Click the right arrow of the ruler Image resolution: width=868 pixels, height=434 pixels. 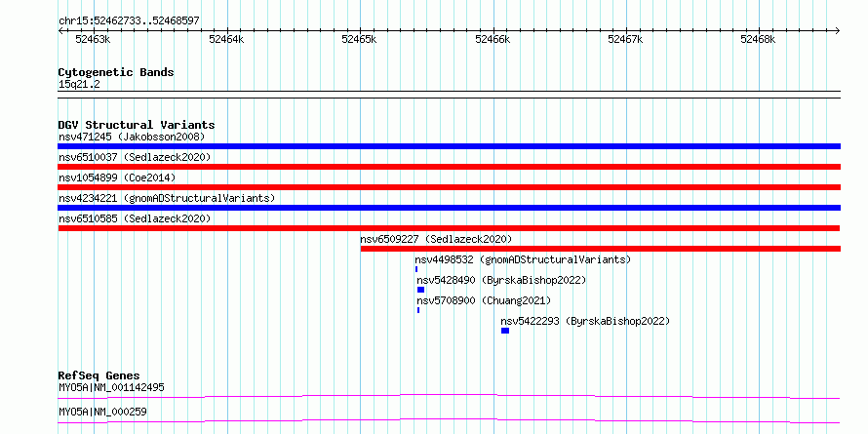[x=838, y=30]
